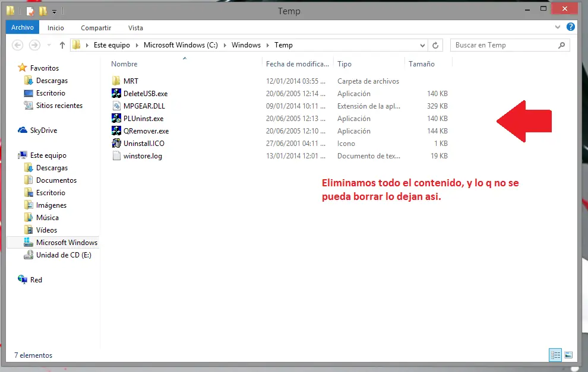Open Vídeos in the navigation pane
This screenshot has width=588, height=372.
coord(46,230)
